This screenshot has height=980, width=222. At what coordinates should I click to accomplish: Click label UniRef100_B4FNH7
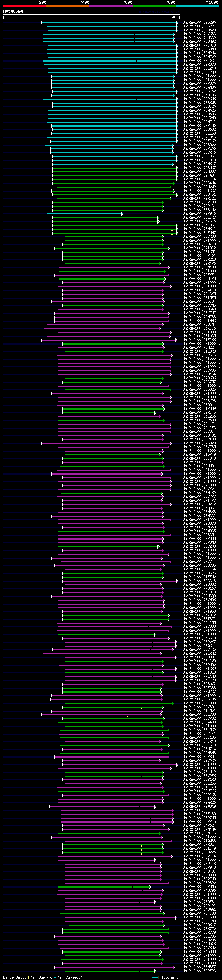point(199,233)
